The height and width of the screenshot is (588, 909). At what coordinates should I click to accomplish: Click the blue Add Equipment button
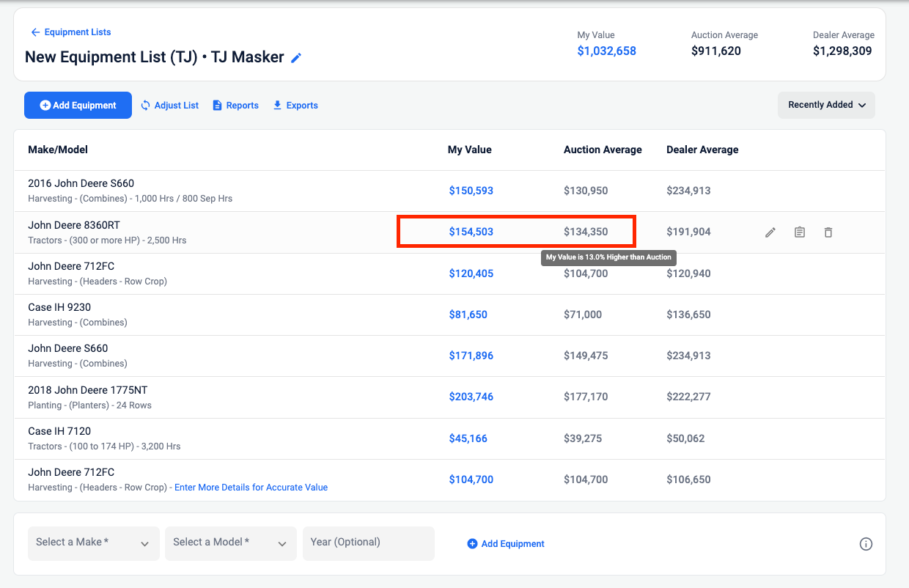pos(78,106)
